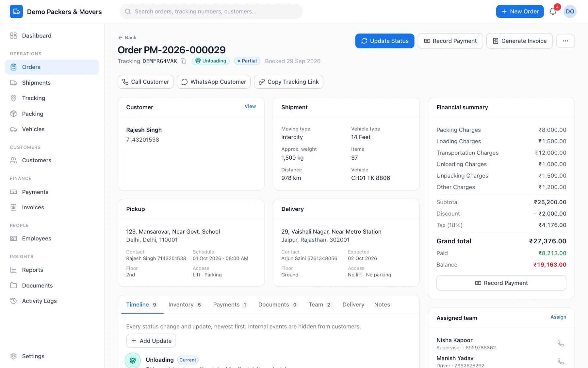View the customer Rajesh Singh details
Viewport: 588px width, 368px height.
(x=250, y=106)
